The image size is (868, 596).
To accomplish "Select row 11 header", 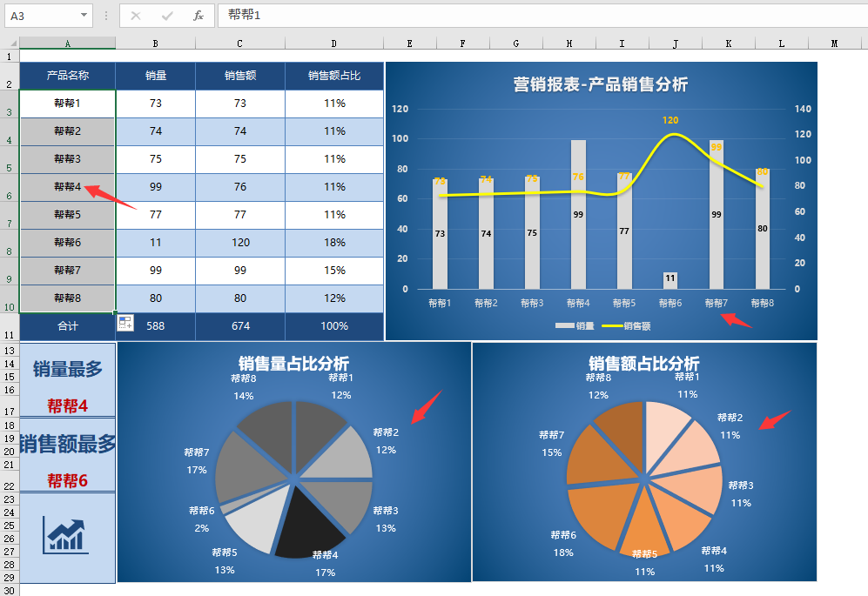I will (x=10, y=327).
